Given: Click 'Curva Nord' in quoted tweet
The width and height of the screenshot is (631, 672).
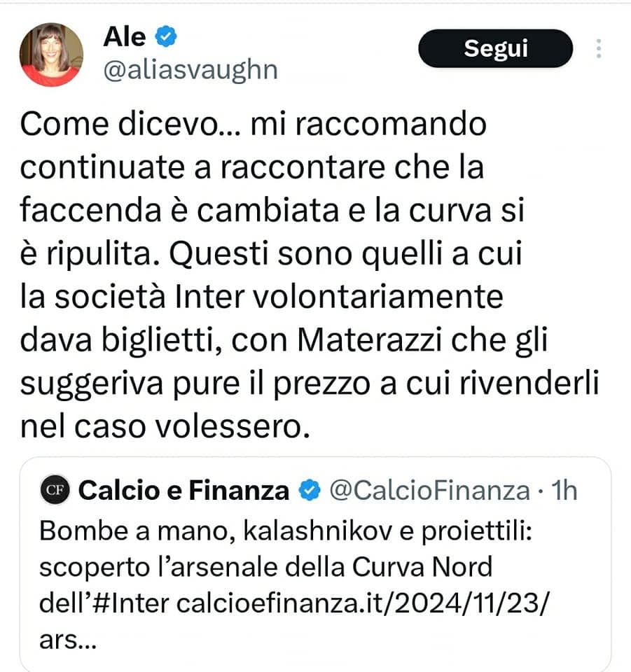Looking at the screenshot, I should click(x=422, y=567).
